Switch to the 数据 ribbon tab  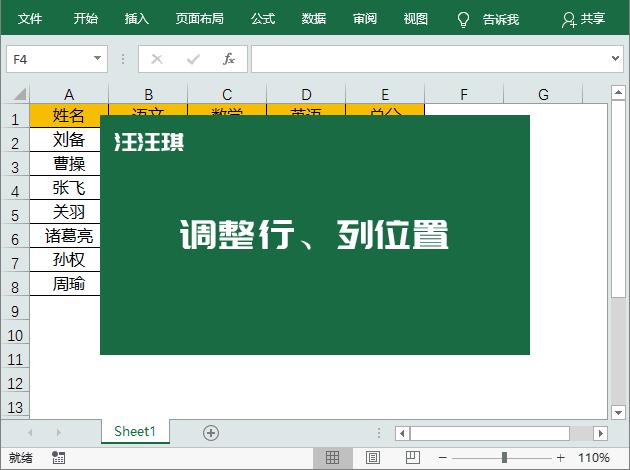pos(314,18)
